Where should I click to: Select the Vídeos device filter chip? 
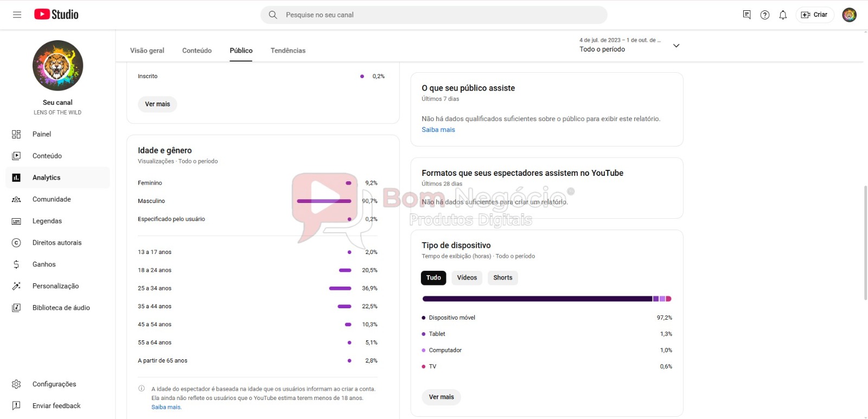pos(467,278)
